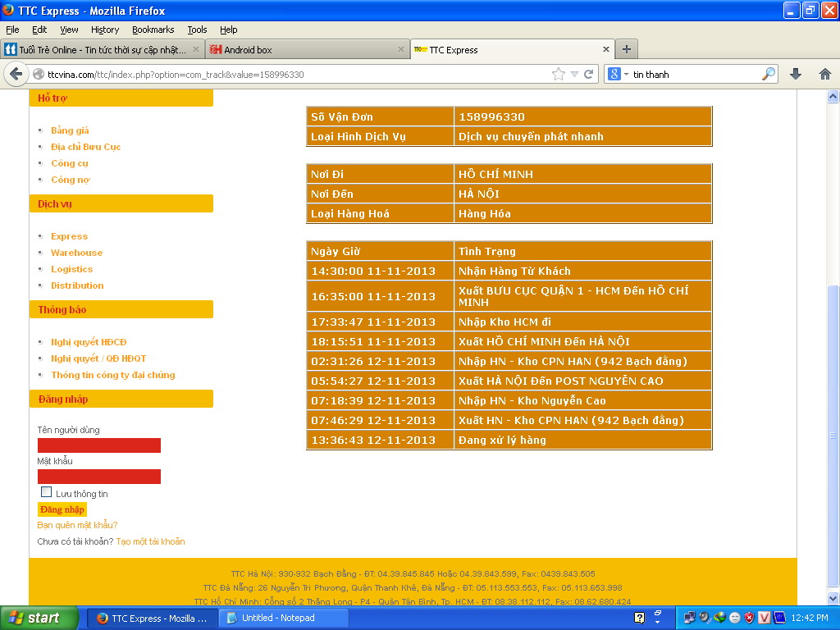Open the Tools menu

pyautogui.click(x=197, y=30)
